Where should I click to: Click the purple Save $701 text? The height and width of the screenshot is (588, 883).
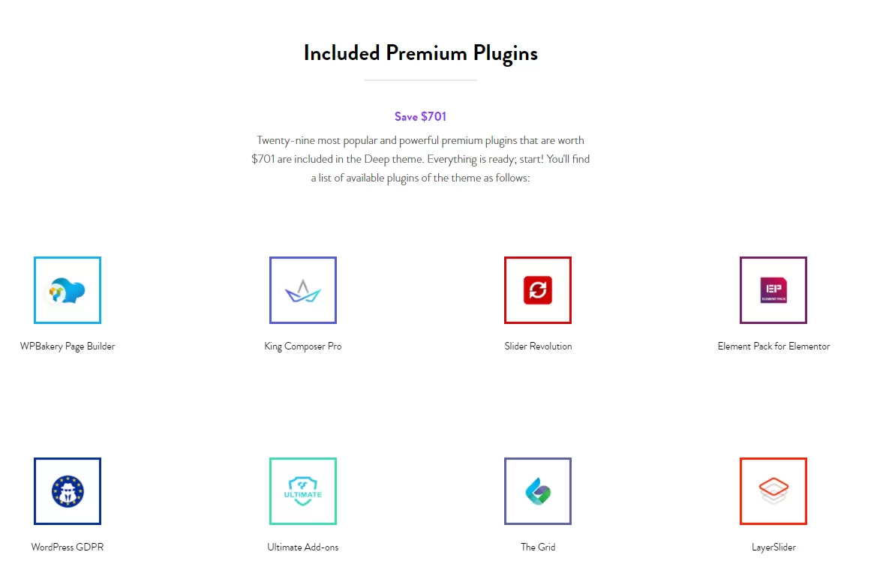[420, 117]
